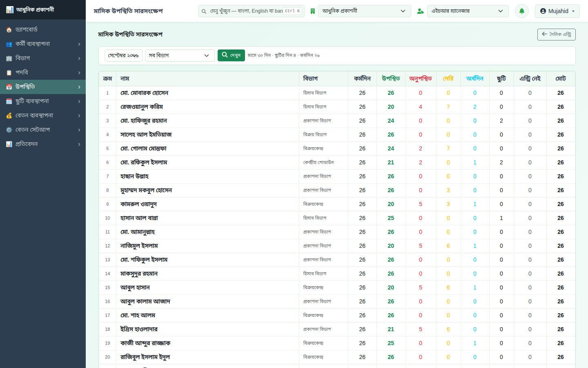The height and width of the screenshot is (368, 588).
Task: Click the উপস্থিত column header
Action: 391,79
